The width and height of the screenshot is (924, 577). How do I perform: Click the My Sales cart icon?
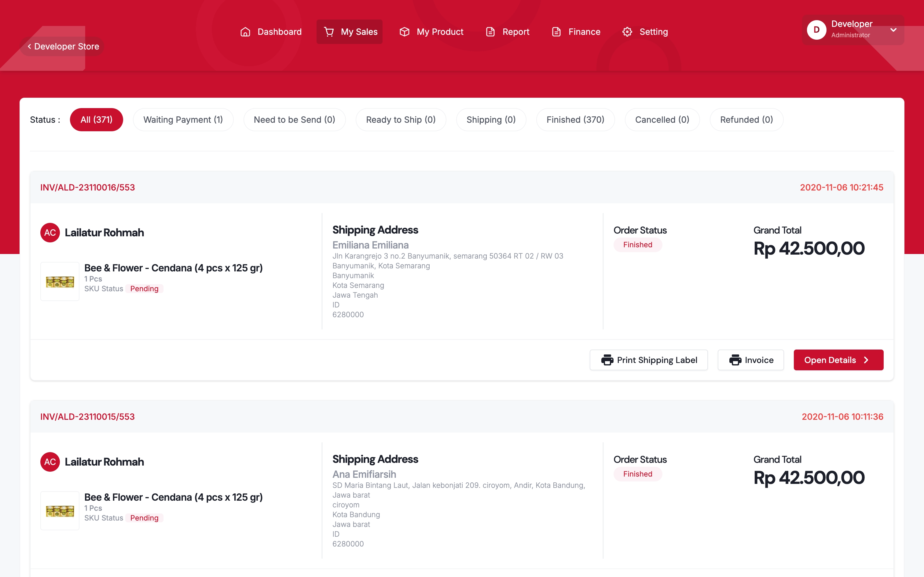329,32
